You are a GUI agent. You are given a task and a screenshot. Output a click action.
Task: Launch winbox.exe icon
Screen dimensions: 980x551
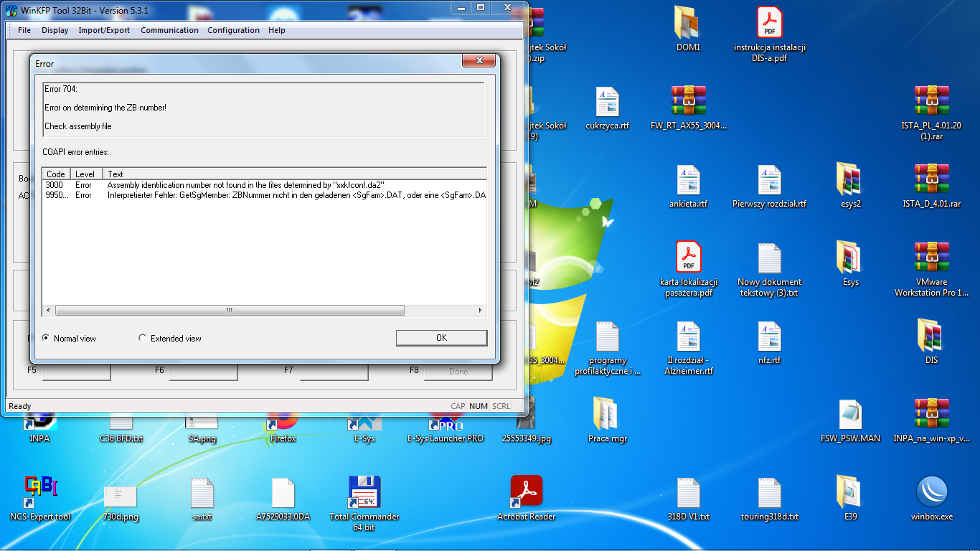pyautogui.click(x=931, y=492)
